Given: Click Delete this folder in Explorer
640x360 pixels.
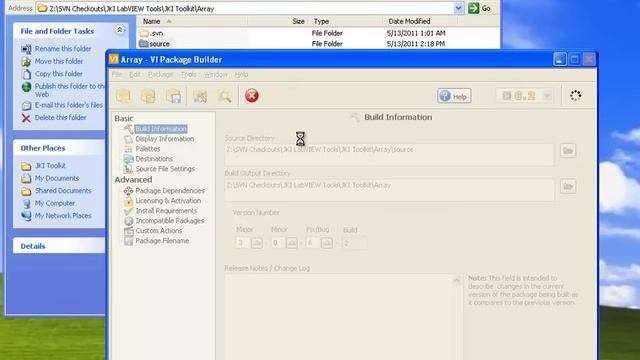Looking at the screenshot, I should tap(60, 118).
